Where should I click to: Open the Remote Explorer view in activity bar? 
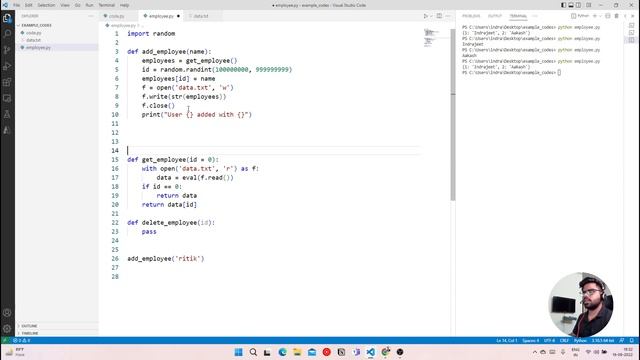pyautogui.click(x=7, y=98)
